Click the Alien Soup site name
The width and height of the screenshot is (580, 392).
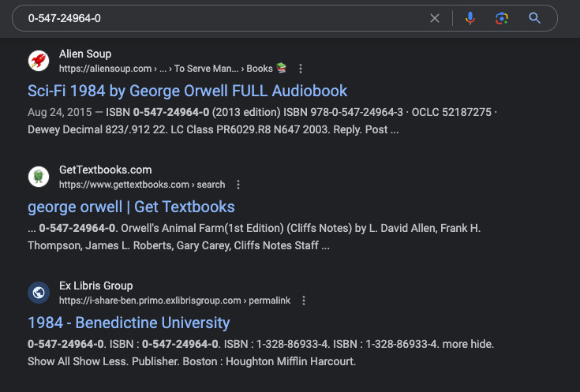coord(85,54)
